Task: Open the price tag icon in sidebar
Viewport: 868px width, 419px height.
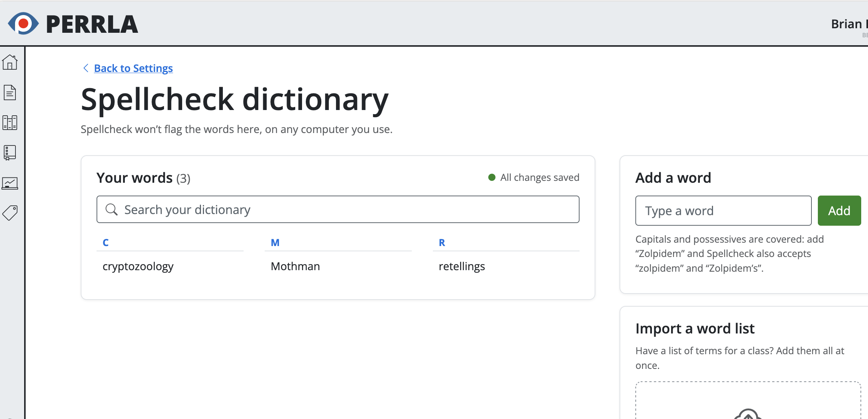Action: 10,213
